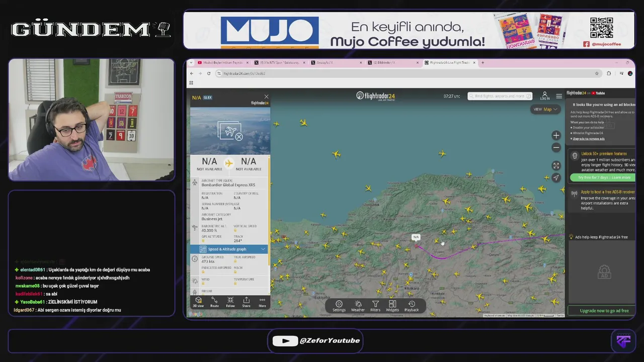Viewport: 644px width, 362px height.
Task: Click the GLEX aircraft type badge
Action: pos(208,98)
